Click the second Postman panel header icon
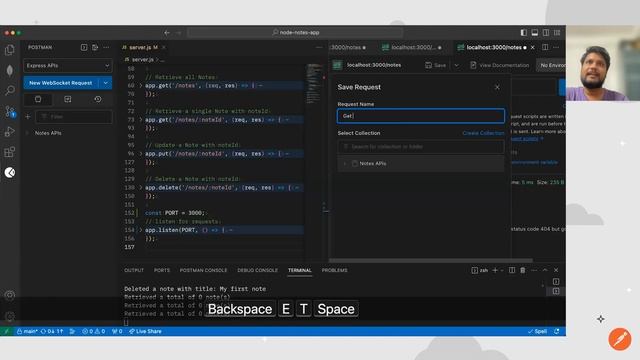This screenshot has height=360, width=640. tap(95, 47)
